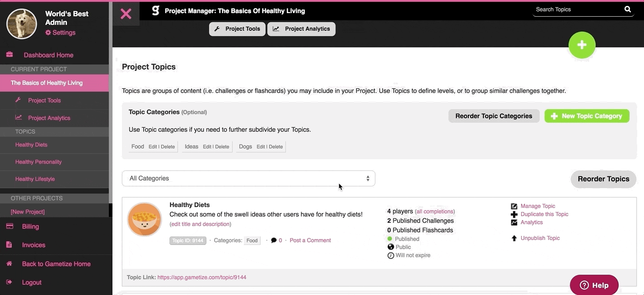
Task: Click the Dashboard Home briefcase icon
Action: [9, 55]
